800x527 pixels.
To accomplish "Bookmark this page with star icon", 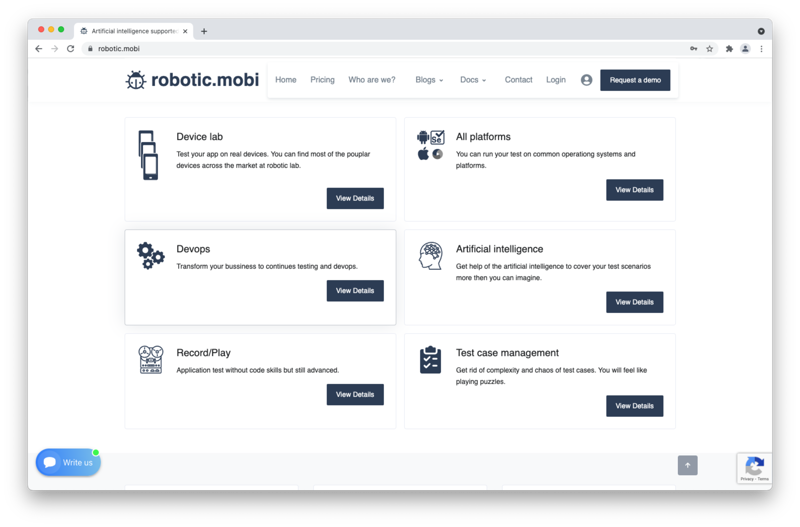I will tap(710, 48).
